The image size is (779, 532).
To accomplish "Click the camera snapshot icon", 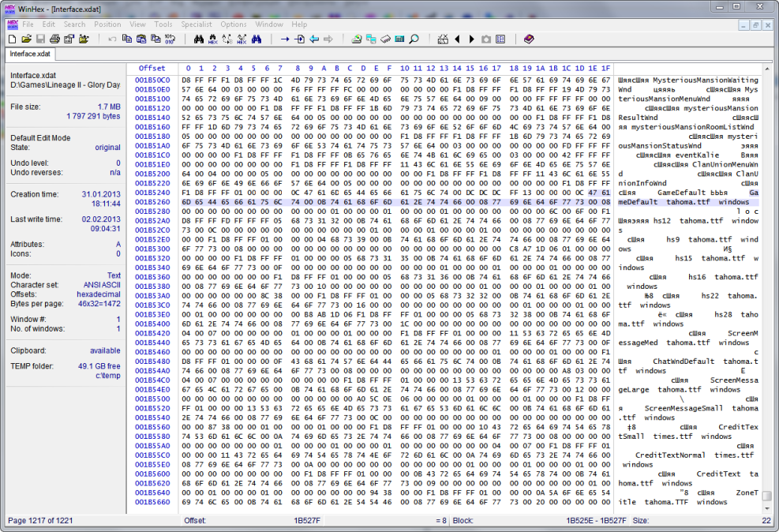I will coord(486,39).
